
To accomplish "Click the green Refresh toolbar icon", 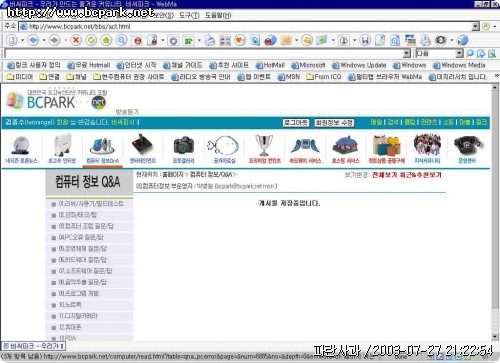I will (x=91, y=41).
